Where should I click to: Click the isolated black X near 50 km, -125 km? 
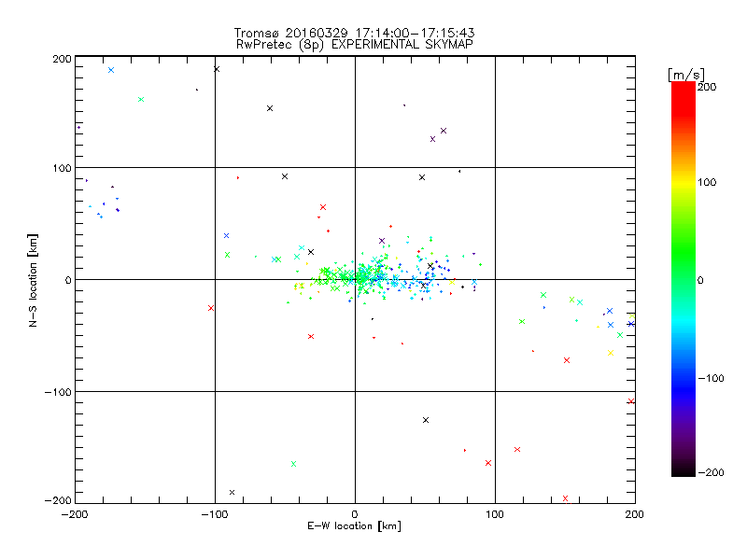(x=426, y=420)
